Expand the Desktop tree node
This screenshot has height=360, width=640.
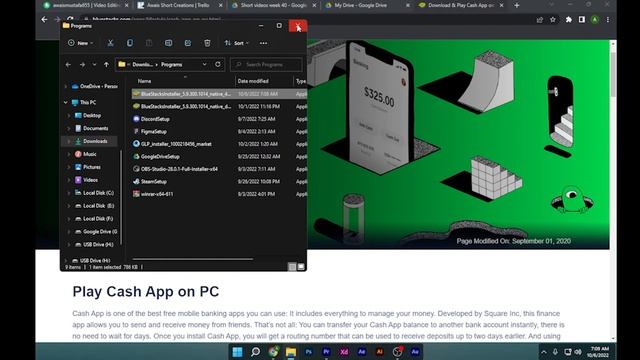coord(69,116)
